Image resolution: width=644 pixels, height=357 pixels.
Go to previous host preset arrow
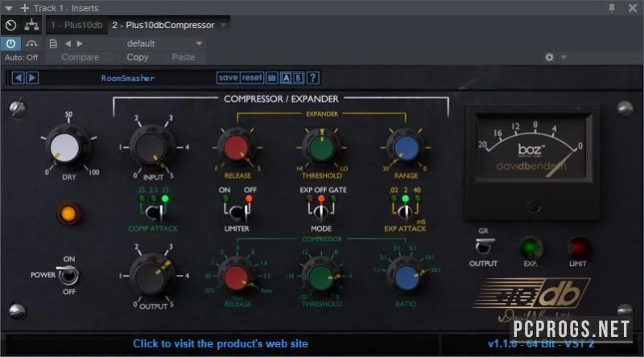point(68,43)
